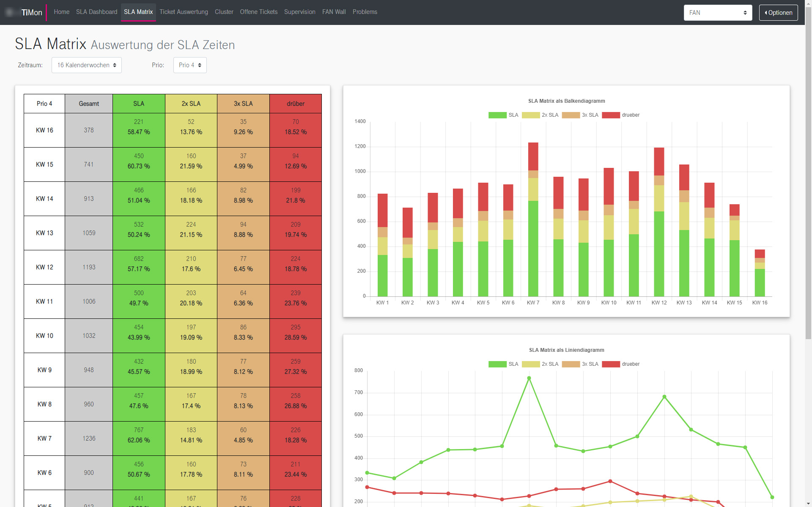The width and height of the screenshot is (812, 507).
Task: Click the drüber cell showing 18.52 %
Action: pos(296,130)
